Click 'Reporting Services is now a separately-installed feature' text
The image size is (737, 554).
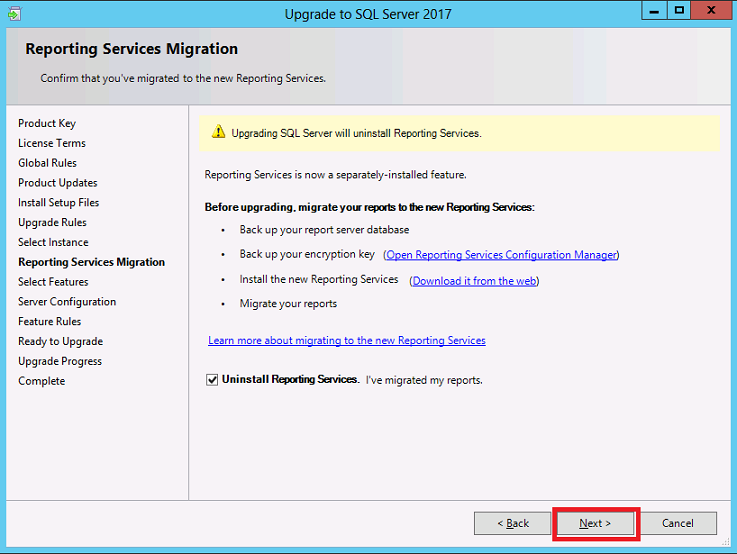pos(336,175)
